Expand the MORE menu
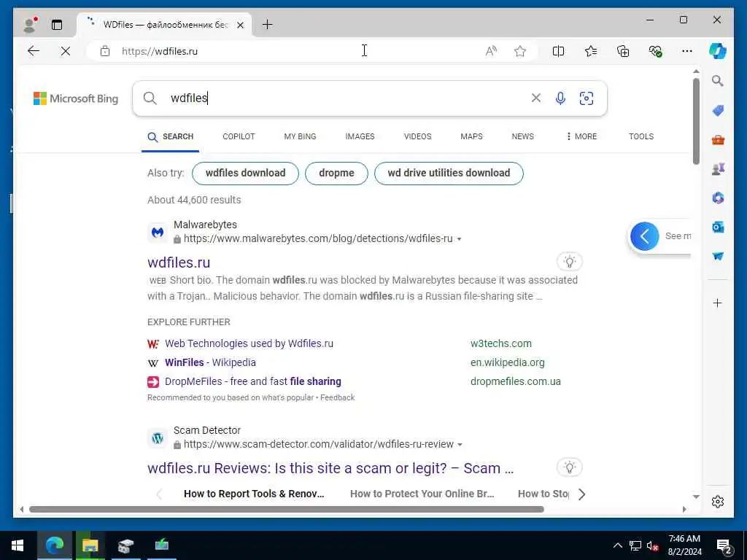 (581, 136)
